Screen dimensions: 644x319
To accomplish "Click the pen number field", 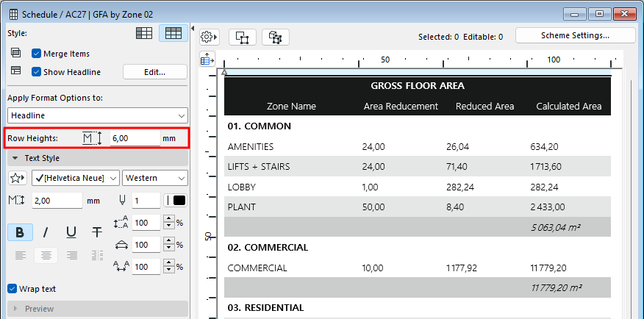I will coord(146,201).
